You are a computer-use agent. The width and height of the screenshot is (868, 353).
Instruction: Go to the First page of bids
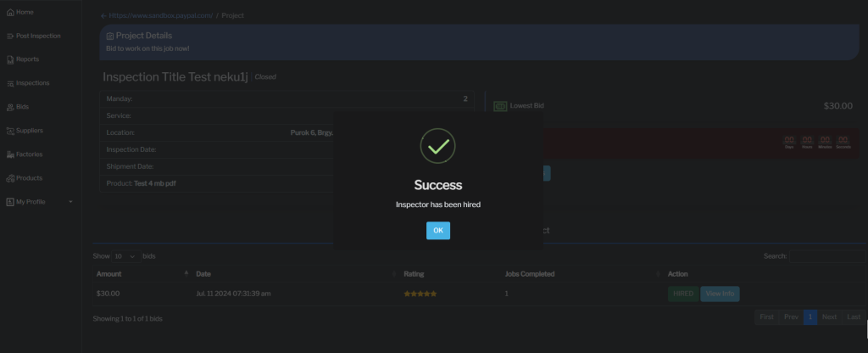click(x=766, y=317)
